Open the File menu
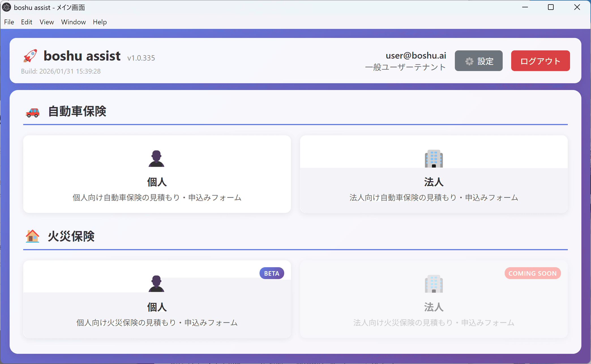 tap(9, 22)
